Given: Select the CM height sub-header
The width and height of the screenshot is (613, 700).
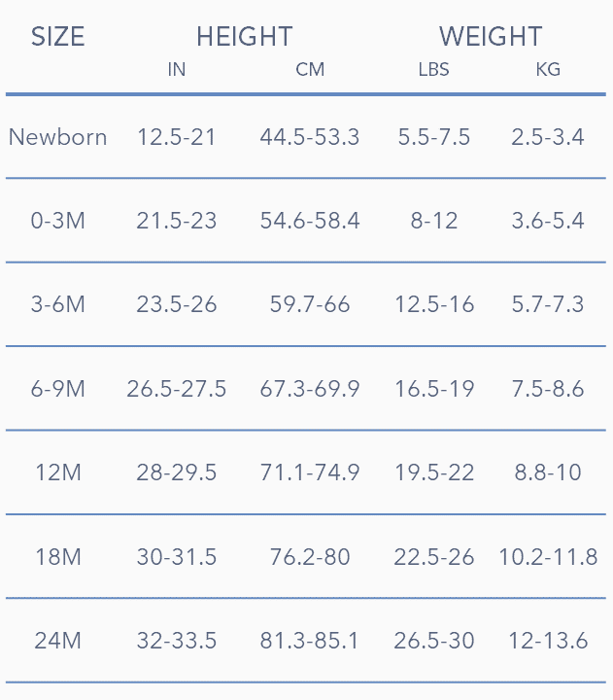Looking at the screenshot, I should [x=310, y=70].
